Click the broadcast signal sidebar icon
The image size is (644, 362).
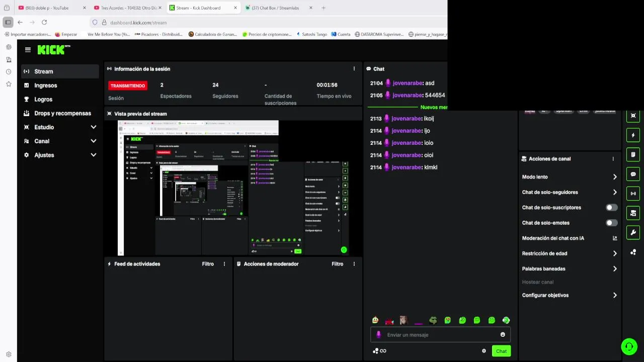coord(633,194)
